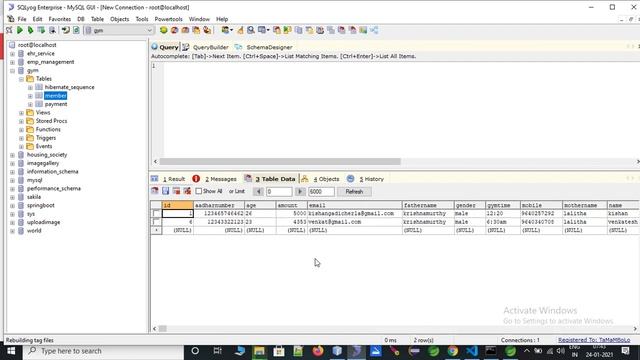Viewport: 640px width, 360px height.
Task: Switch to the SchemaDesigner tab
Action: [x=269, y=47]
